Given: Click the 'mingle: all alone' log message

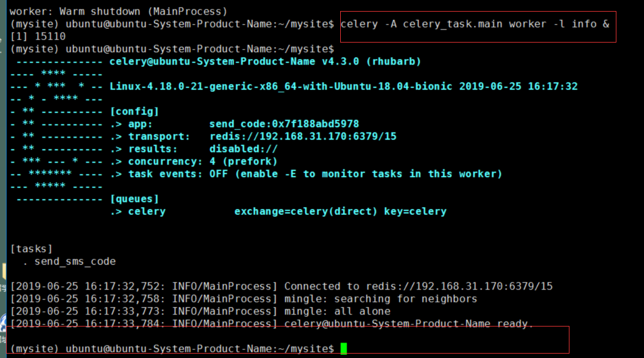Looking at the screenshot, I should click(337, 312).
